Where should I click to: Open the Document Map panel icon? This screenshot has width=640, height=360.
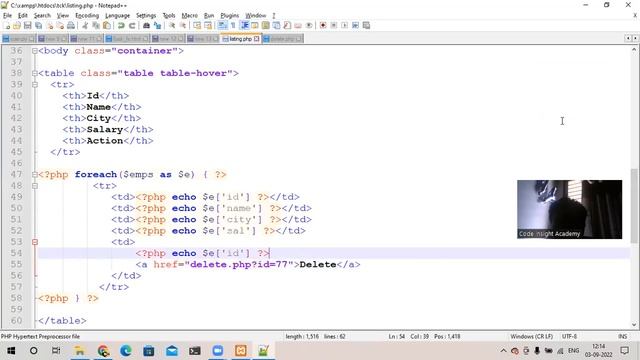265,25
